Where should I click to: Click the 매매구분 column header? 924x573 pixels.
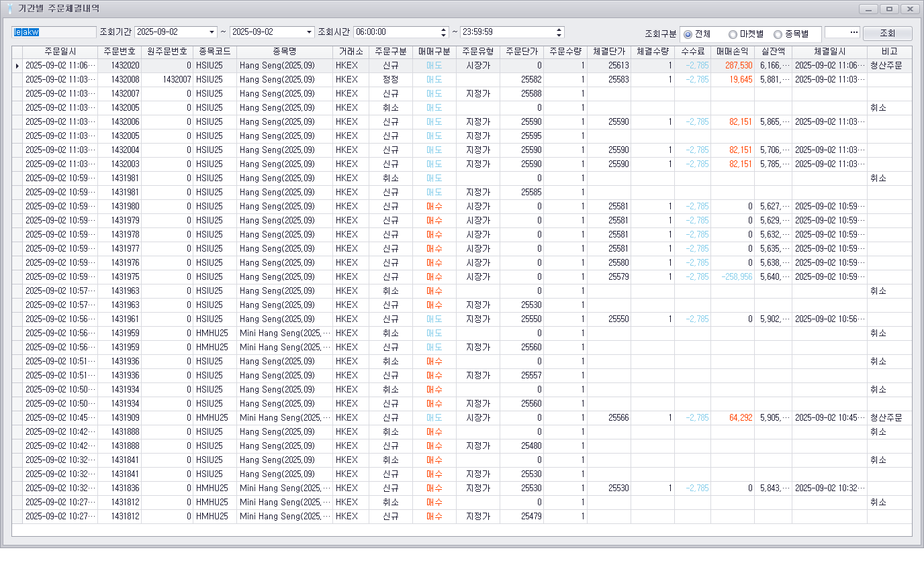[x=434, y=52]
